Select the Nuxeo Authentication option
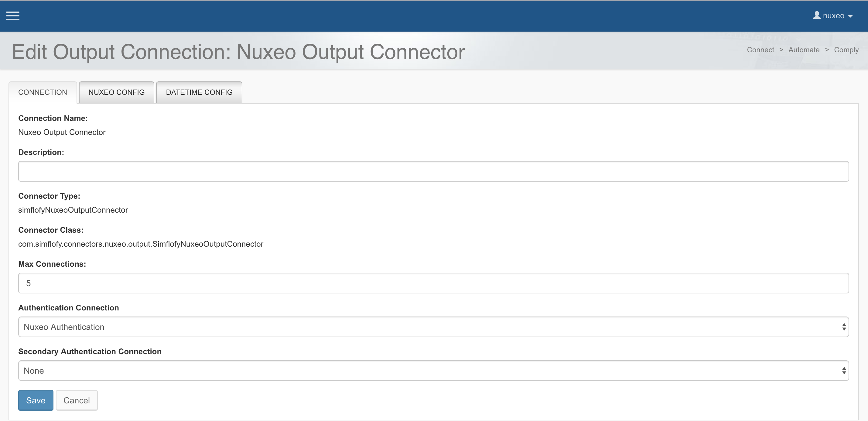 coord(433,327)
